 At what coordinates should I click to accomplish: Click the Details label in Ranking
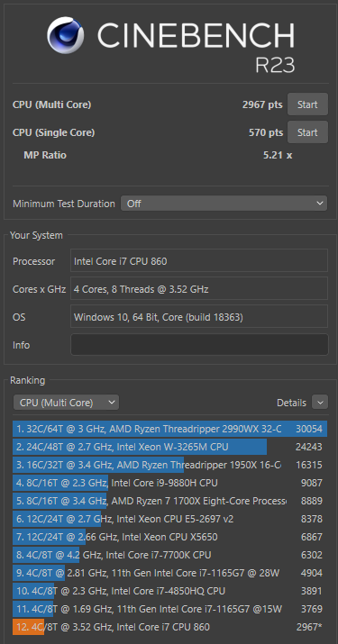coord(291,403)
